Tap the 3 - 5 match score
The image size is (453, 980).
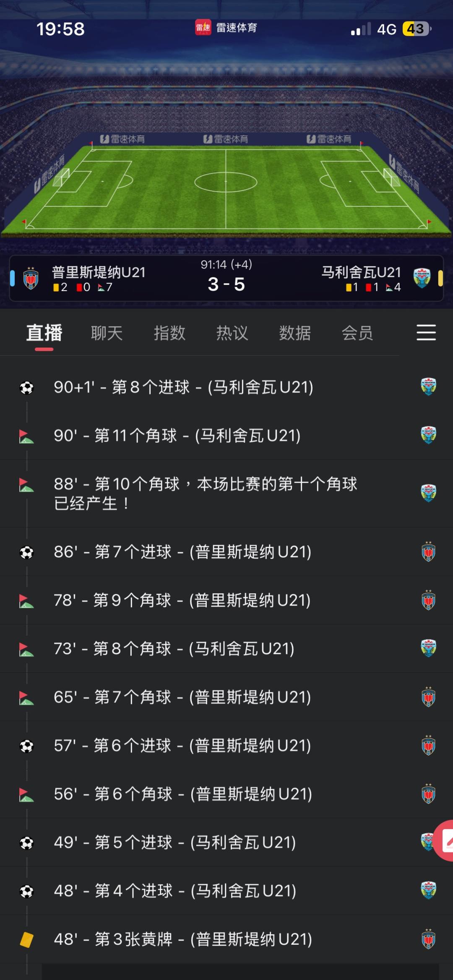[x=226, y=285]
